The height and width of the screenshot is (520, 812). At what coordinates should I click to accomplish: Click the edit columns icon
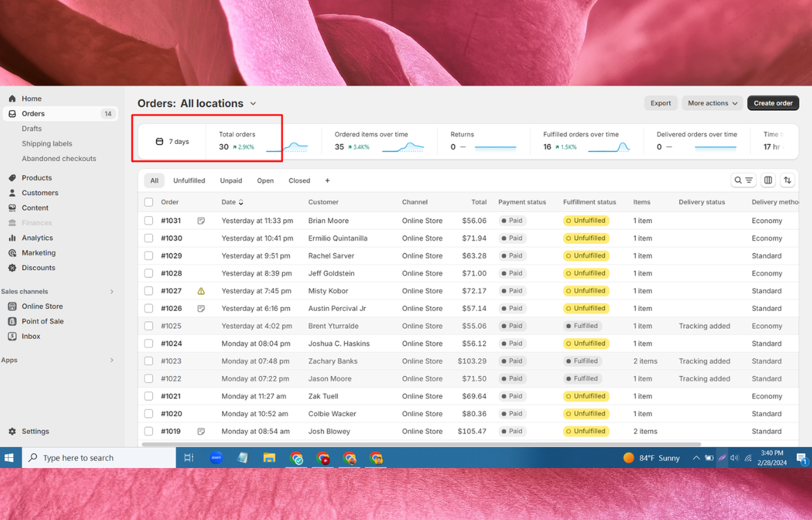(x=768, y=181)
